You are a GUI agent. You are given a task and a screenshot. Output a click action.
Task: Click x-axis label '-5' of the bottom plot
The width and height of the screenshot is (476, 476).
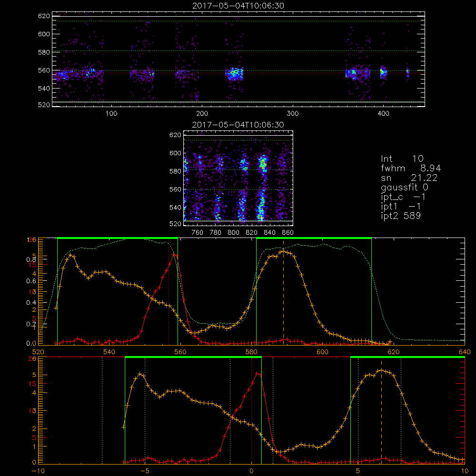point(145,471)
